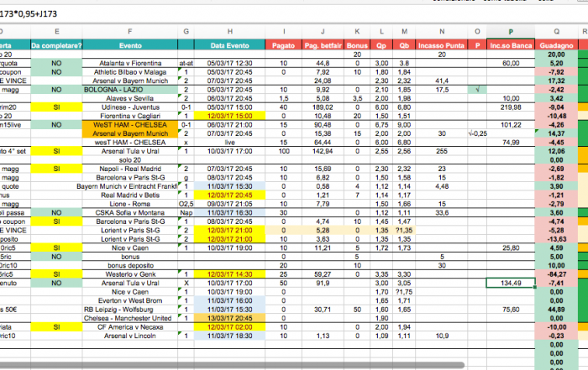Select the 'Incasso Punta' header cell
This screenshot has height=370, width=588.
pos(442,45)
